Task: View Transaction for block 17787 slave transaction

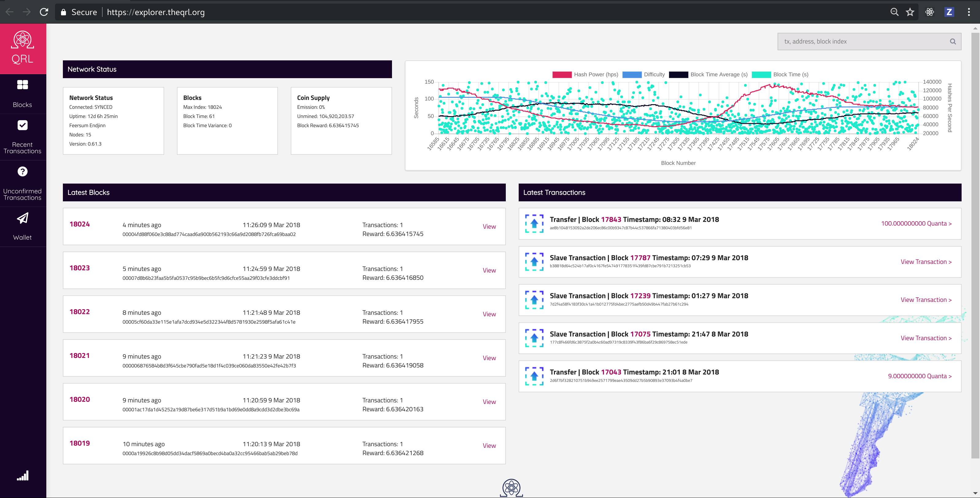Action: (x=926, y=261)
